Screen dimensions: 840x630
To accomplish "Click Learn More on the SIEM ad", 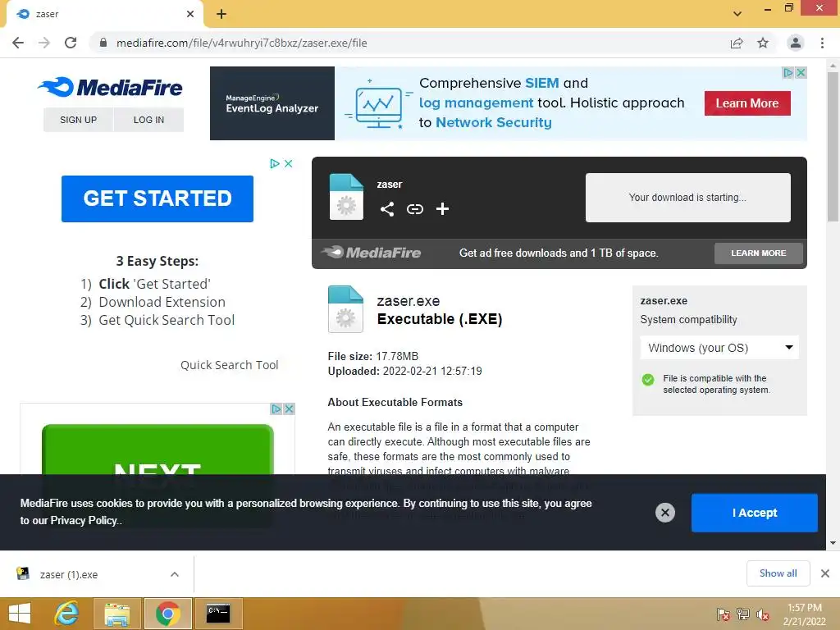I will (747, 103).
